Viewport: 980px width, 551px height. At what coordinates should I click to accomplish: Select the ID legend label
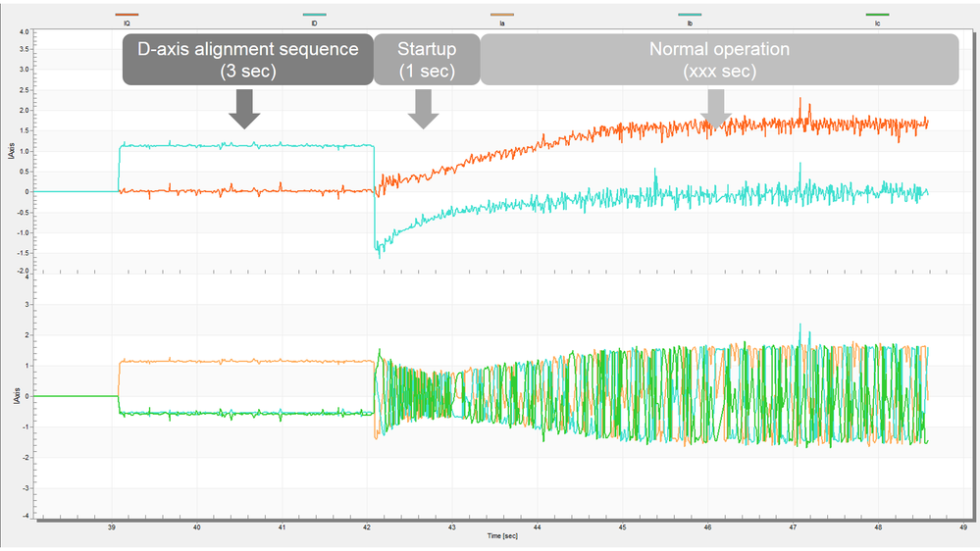tap(314, 24)
